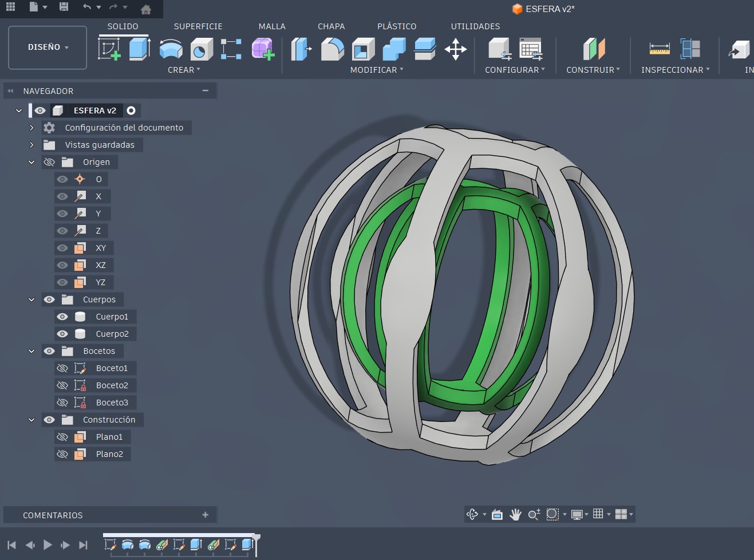
Task: Show the Plano2 construction plane
Action: pos(62,454)
